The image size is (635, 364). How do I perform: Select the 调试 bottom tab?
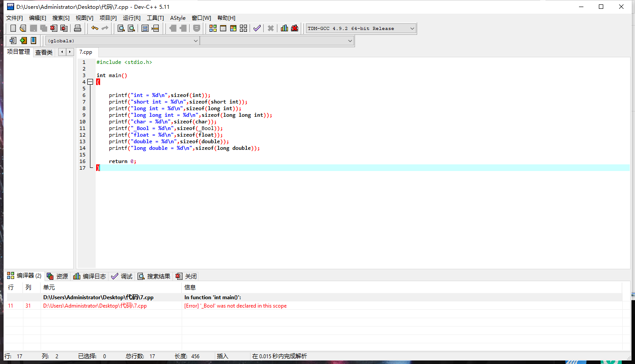(122, 276)
